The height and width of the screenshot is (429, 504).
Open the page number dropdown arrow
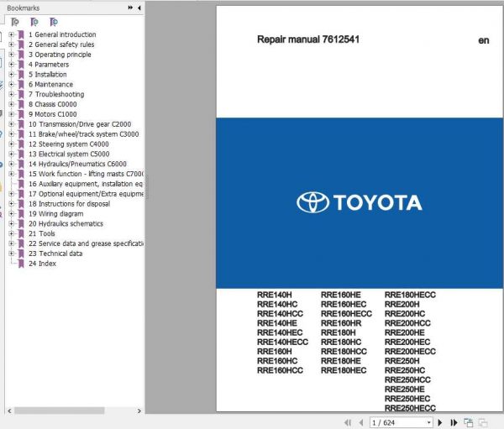click(x=428, y=422)
